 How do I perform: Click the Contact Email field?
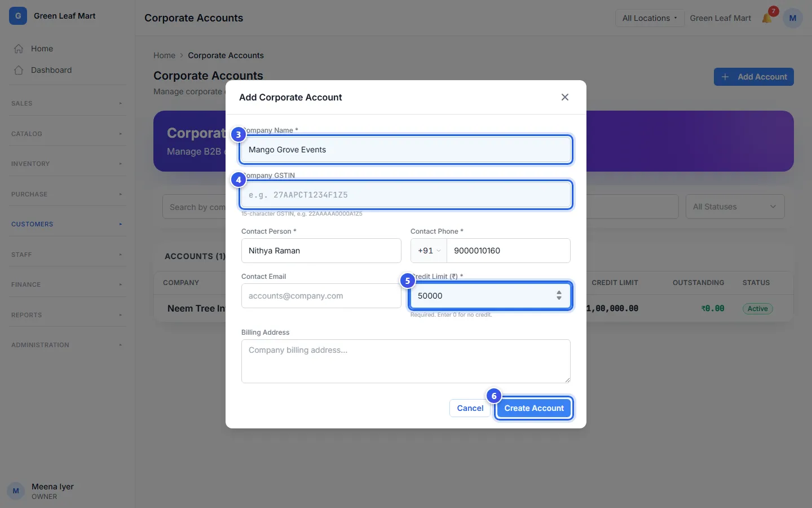click(x=321, y=296)
